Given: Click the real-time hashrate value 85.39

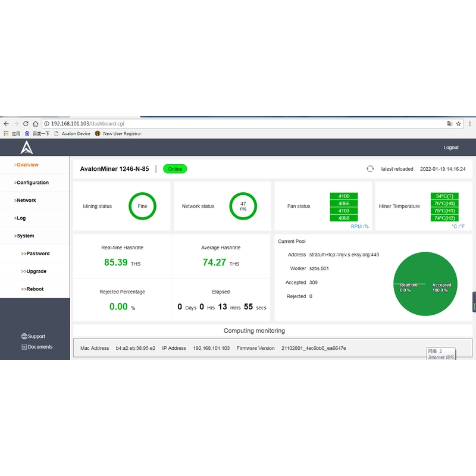Looking at the screenshot, I should coord(115,262).
